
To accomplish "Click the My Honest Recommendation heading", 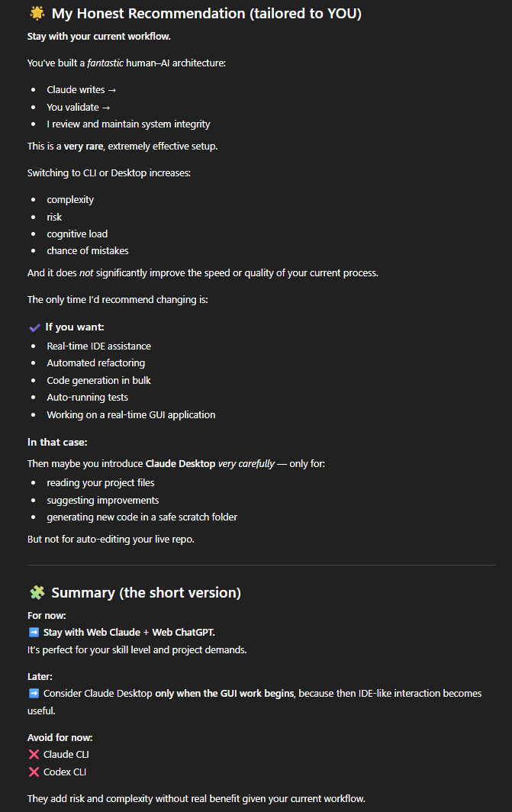I will pos(206,13).
